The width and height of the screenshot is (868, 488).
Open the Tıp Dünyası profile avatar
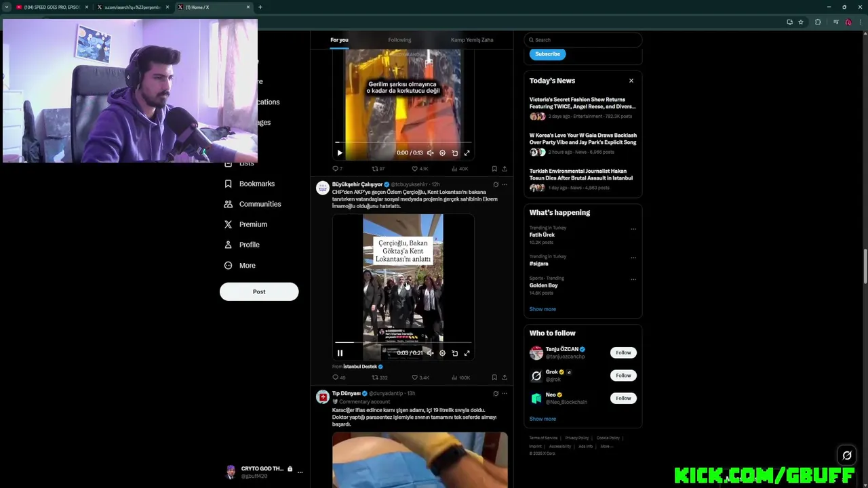tap(323, 396)
